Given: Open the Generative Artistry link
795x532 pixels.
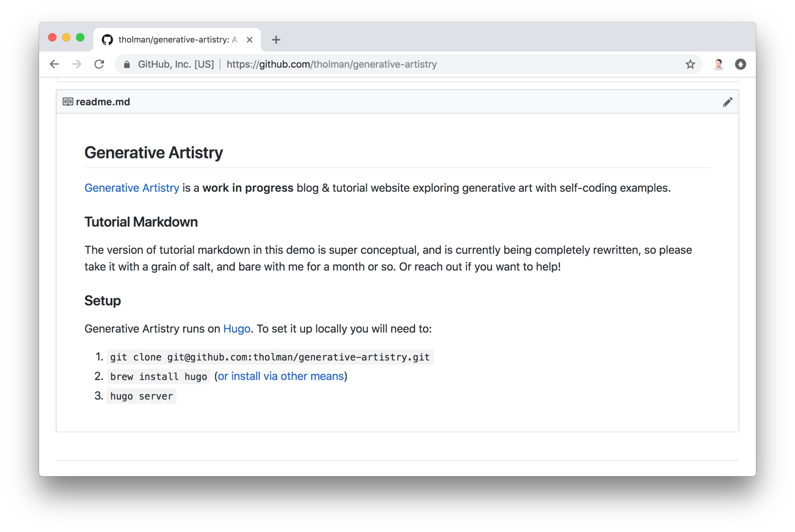Looking at the screenshot, I should click(x=132, y=188).
